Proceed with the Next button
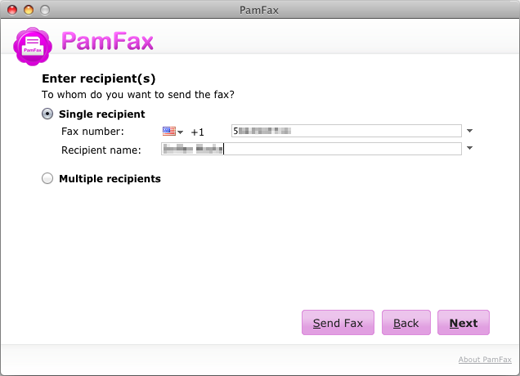This screenshot has height=376, width=520. coord(463,322)
